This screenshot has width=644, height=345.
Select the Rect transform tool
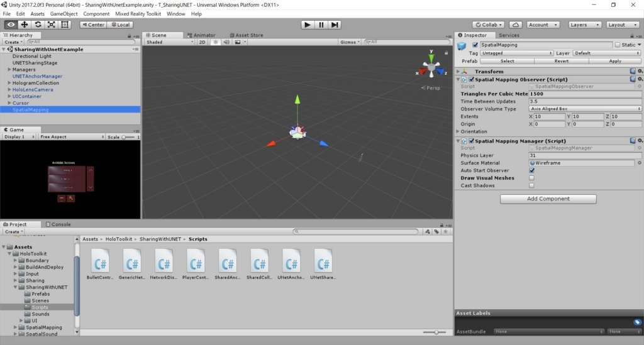[65, 25]
